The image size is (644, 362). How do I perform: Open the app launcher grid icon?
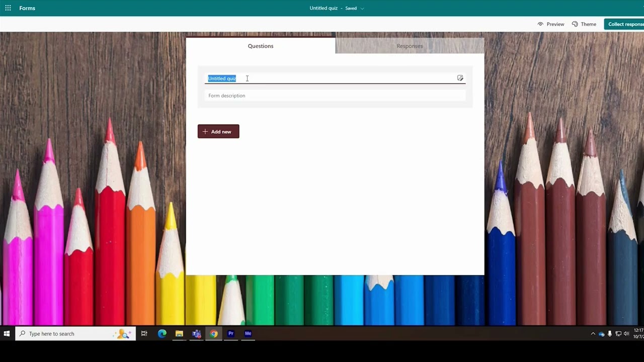(8, 8)
